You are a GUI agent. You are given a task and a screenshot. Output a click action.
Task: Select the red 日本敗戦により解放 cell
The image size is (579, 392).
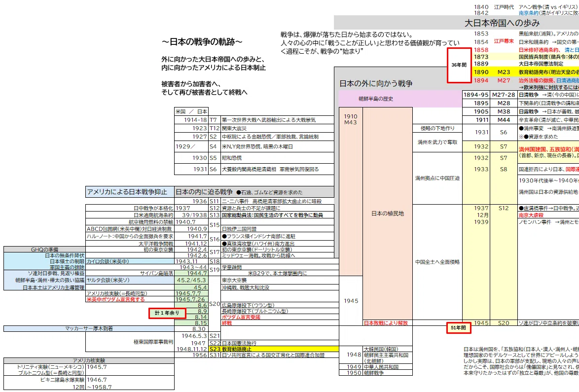pyautogui.click(x=388, y=323)
